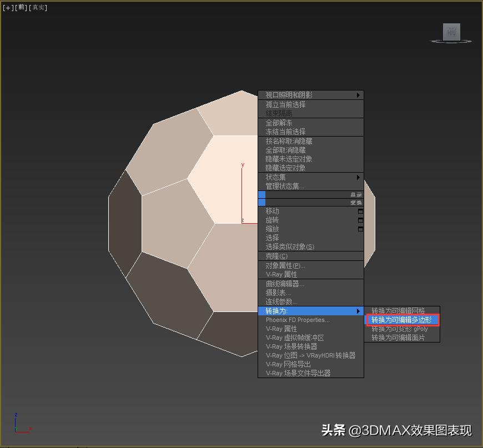
Task: Open the [真实] shading mode menu
Action: point(38,8)
